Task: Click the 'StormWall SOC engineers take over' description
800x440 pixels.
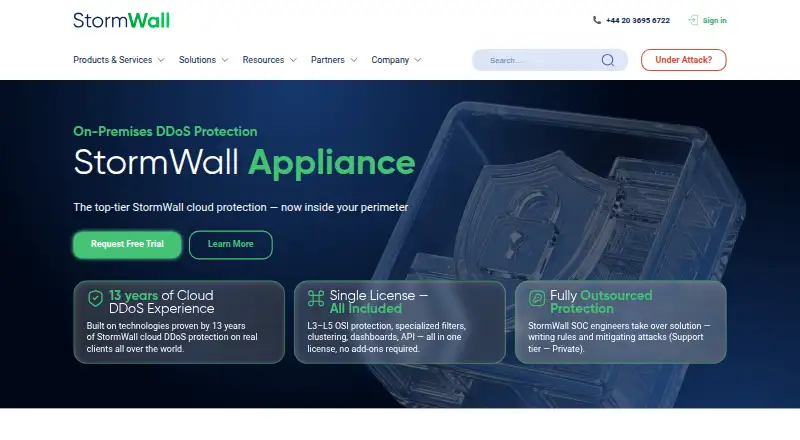Action: point(619,337)
